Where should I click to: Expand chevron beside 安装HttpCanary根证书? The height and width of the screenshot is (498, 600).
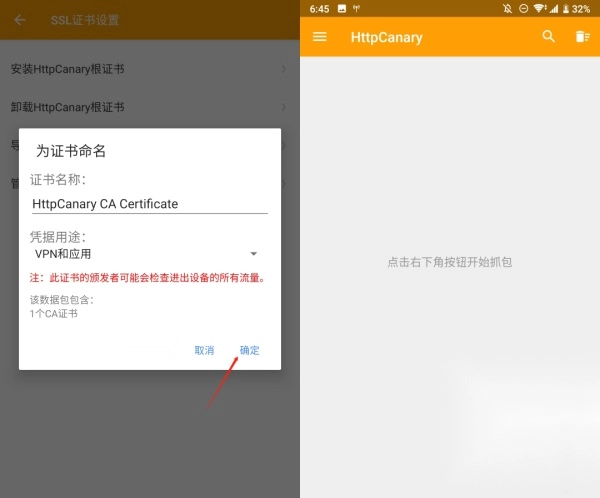coord(284,69)
